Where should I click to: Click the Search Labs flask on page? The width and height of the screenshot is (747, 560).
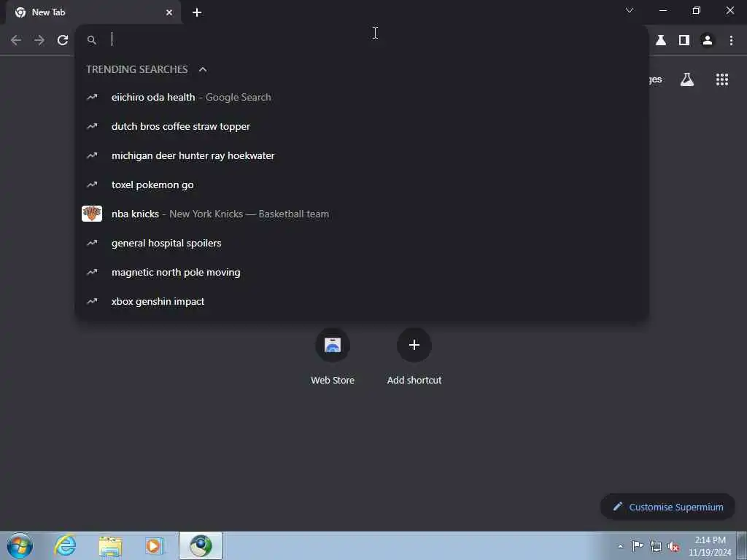tap(687, 79)
